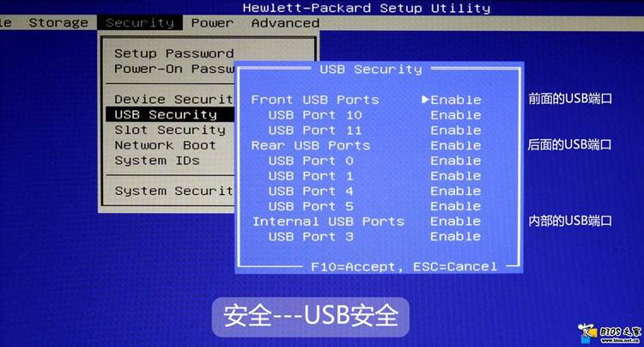Screen dimensions: 644x347
Task: Toggle Rear USB Ports Enable setting
Action: coord(455,145)
